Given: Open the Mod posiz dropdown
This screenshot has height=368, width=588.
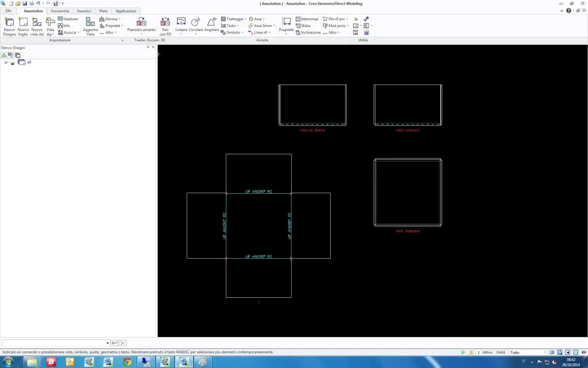Looking at the screenshot, I should pos(335,25).
